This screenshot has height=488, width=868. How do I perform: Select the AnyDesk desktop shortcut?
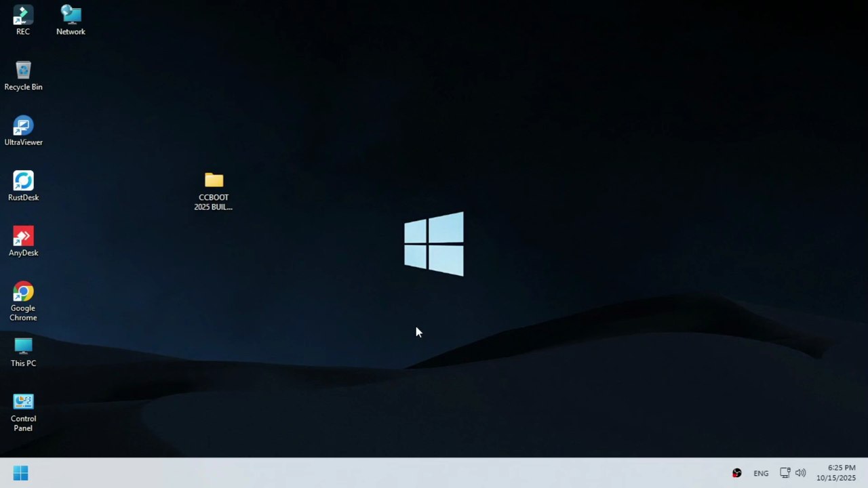(23, 242)
